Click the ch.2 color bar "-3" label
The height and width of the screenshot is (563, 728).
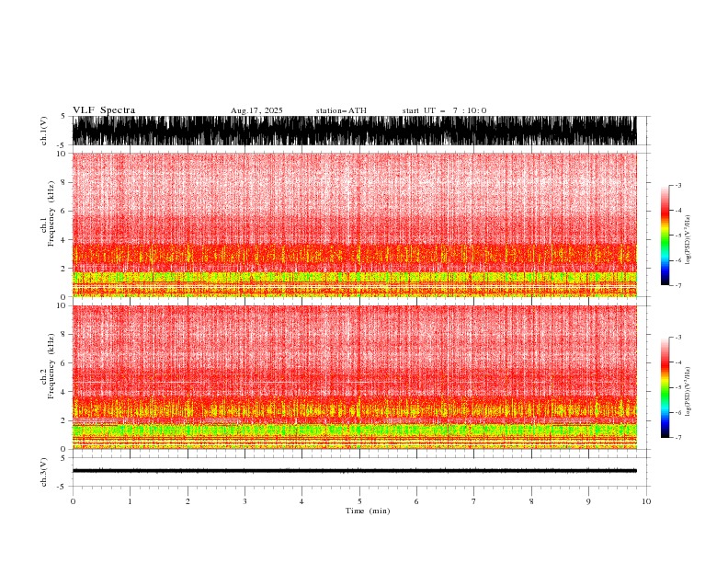tap(678, 338)
